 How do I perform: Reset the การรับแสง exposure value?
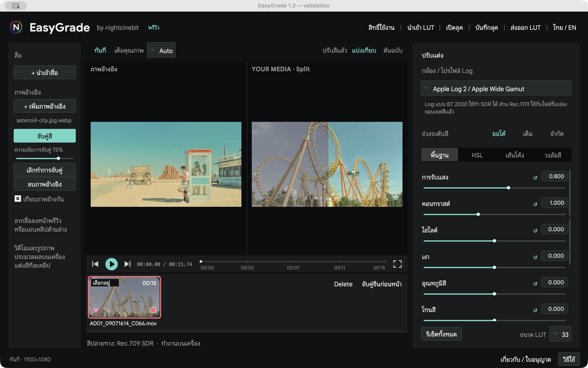point(535,178)
